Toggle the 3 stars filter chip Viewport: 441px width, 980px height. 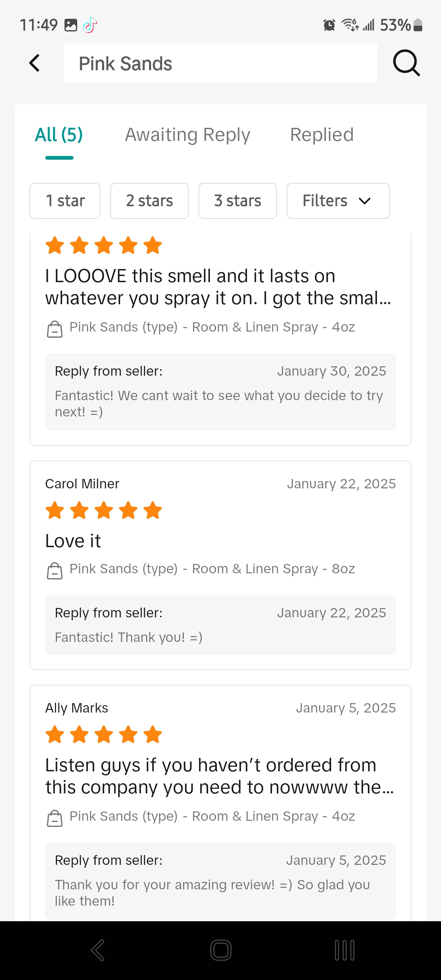pos(238,201)
